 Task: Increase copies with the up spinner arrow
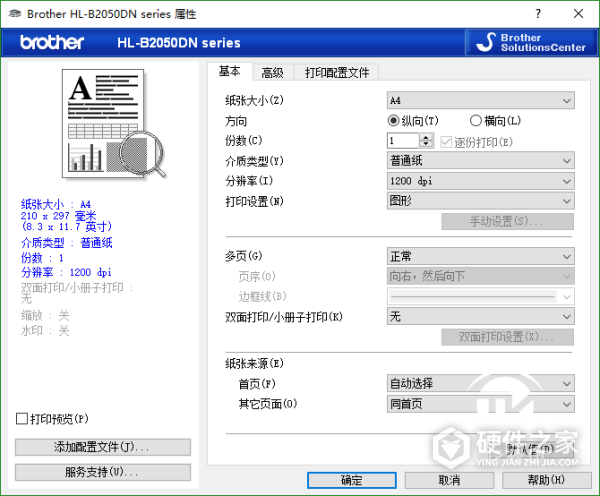click(x=426, y=137)
